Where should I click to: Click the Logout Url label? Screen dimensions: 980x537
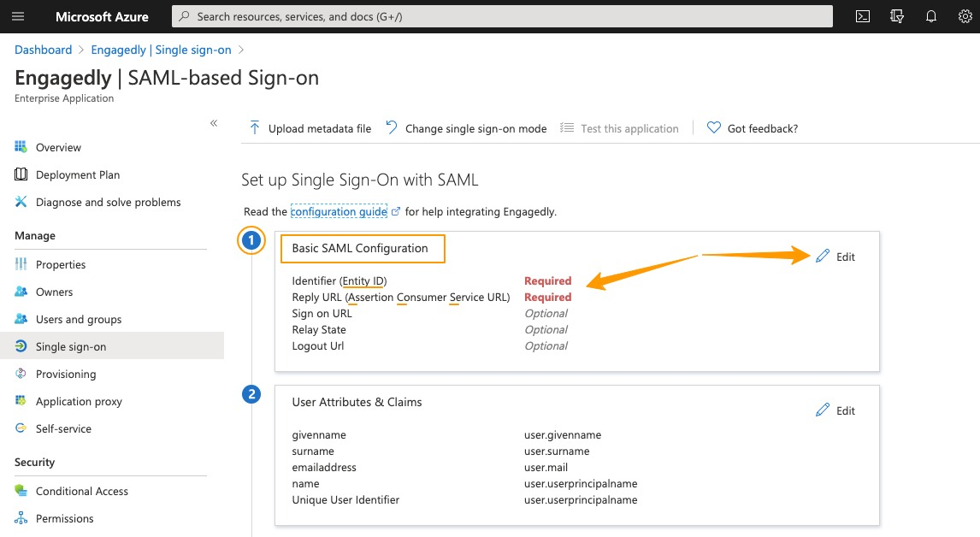pos(317,346)
